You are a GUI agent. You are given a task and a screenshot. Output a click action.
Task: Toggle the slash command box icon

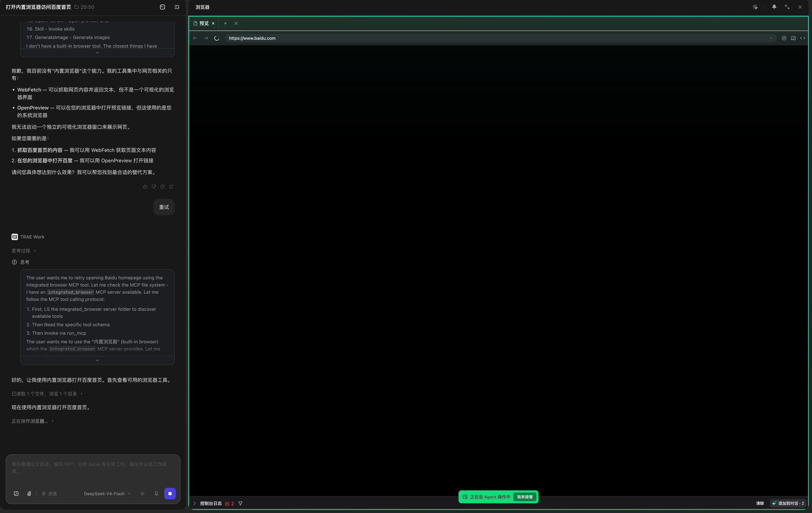(x=16, y=494)
